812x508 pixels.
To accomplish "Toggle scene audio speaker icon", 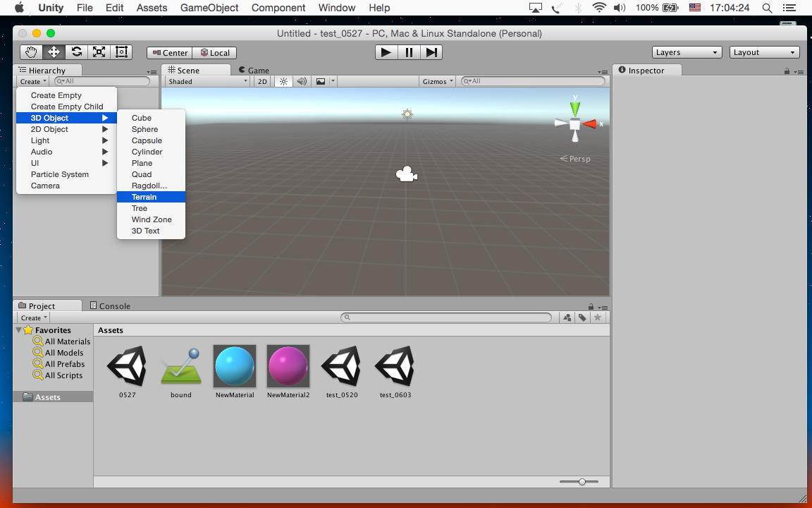I will coord(302,81).
